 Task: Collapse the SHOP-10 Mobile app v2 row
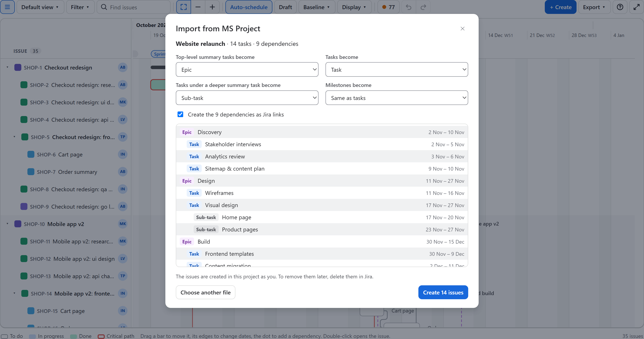point(7,224)
